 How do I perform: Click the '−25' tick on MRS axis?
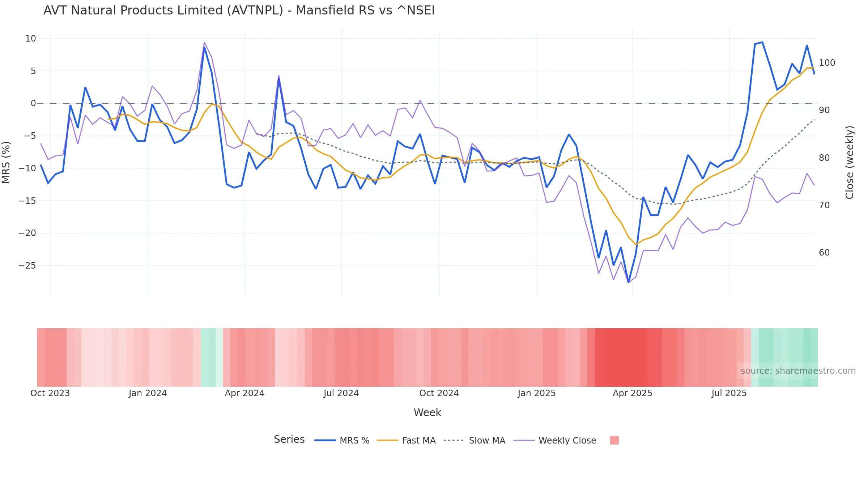(27, 266)
